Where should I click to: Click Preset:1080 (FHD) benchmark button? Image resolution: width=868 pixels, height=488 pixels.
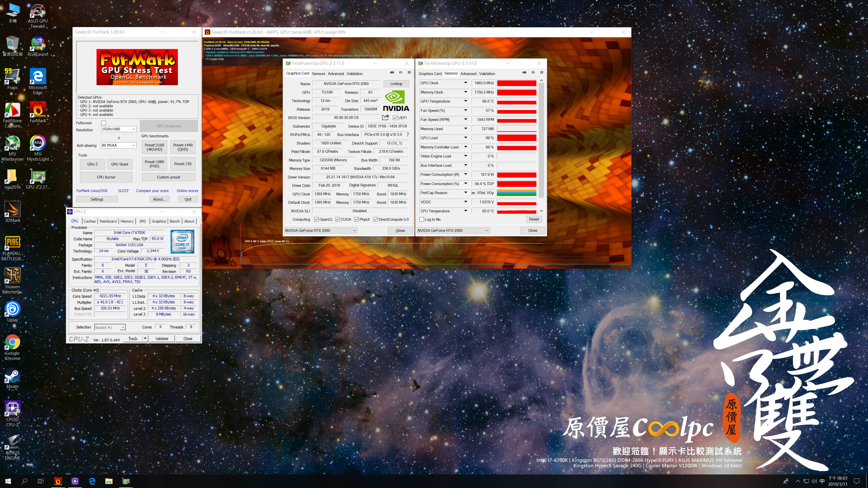coord(154,164)
